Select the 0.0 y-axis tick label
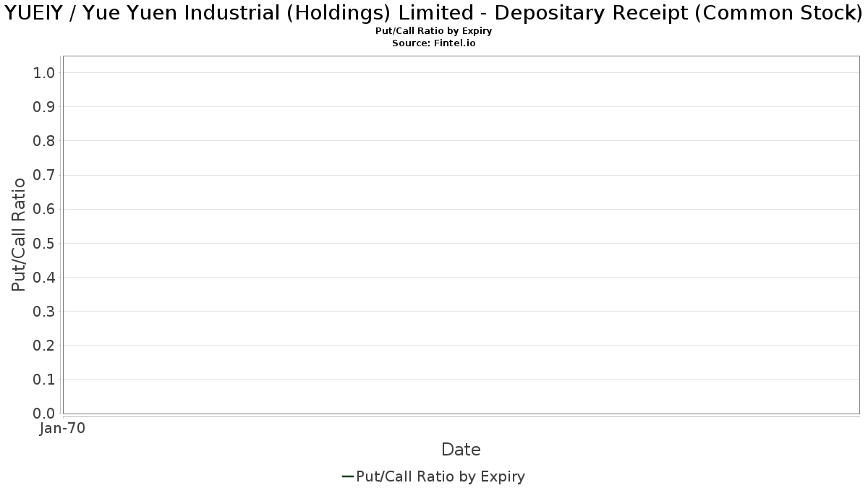 coord(44,413)
